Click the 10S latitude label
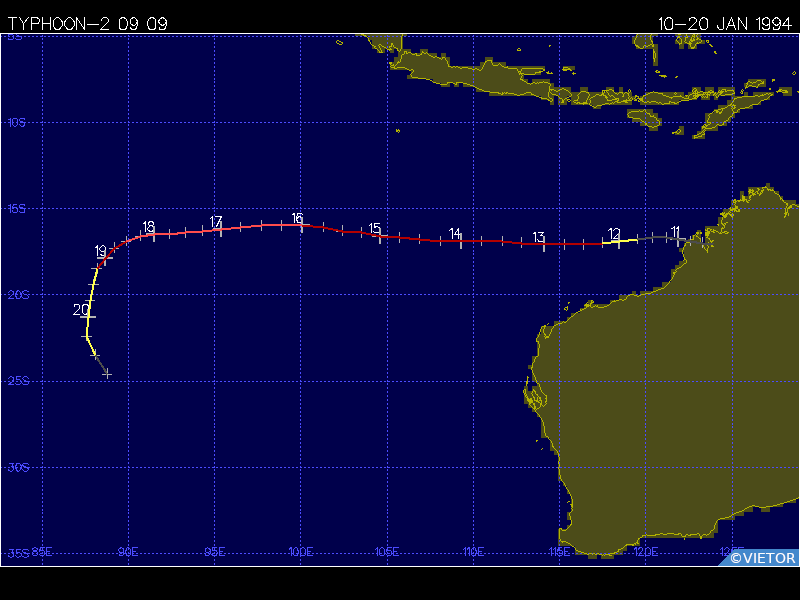Screen dimensions: 800x600 15,123
